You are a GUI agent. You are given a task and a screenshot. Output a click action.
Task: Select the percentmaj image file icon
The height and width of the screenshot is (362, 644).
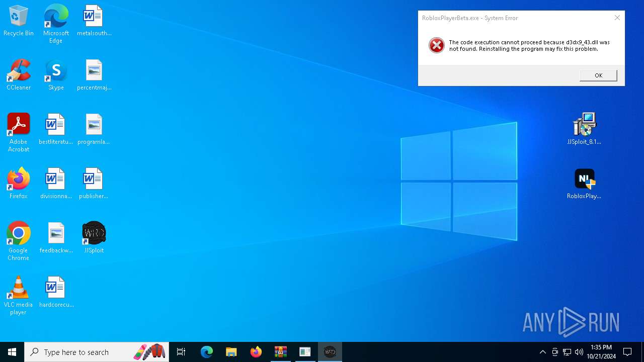(94, 75)
